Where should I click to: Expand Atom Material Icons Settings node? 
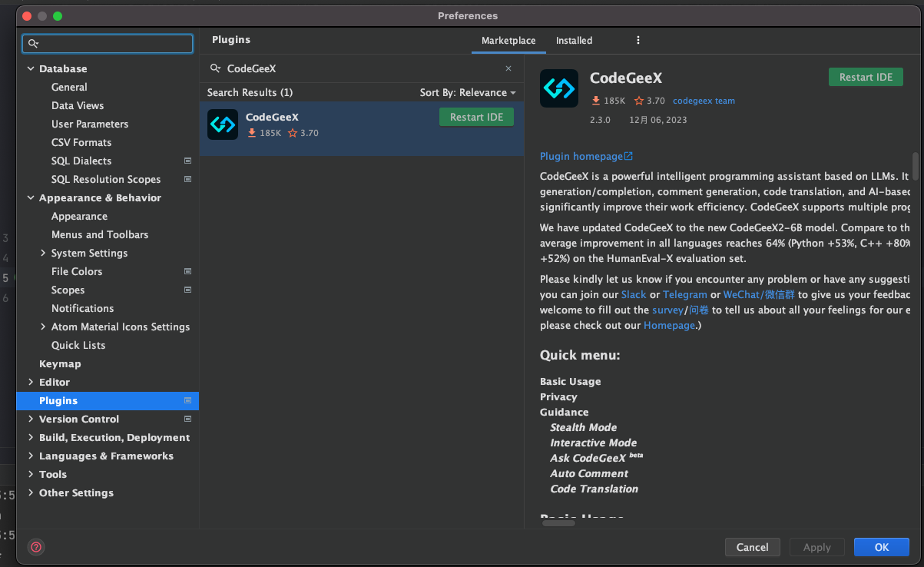pos(43,327)
